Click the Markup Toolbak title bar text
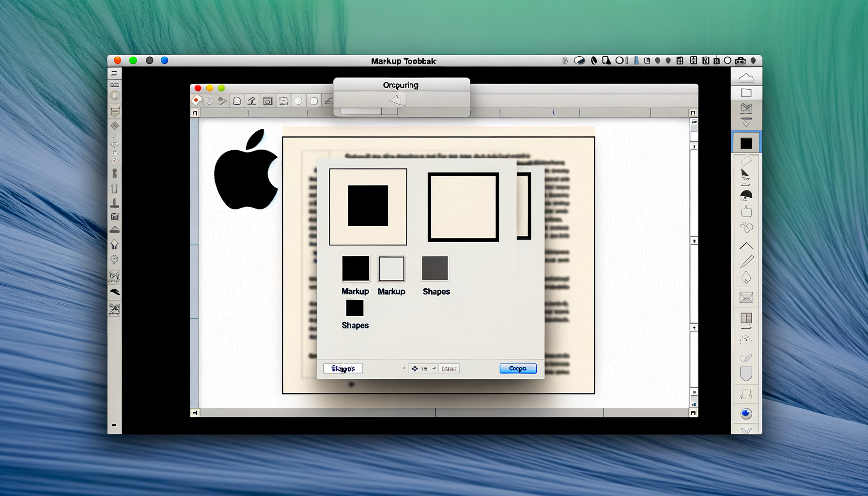 pos(403,61)
